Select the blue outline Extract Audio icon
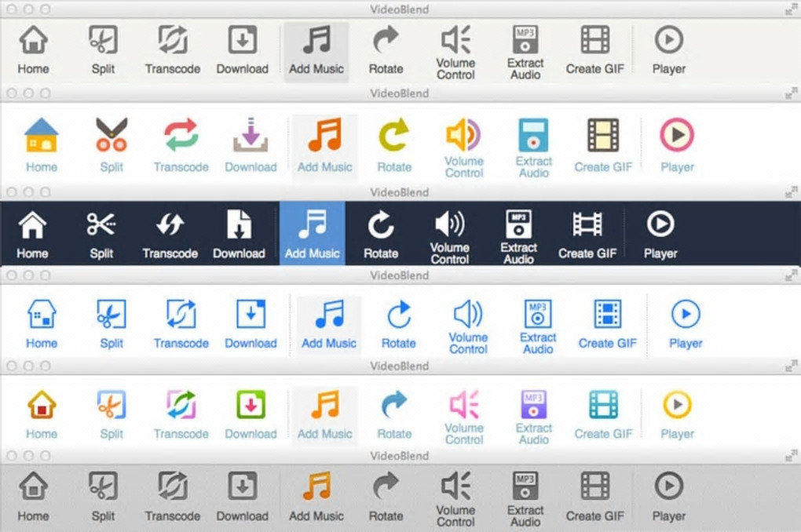Screen dimensions: 801x532 [537, 314]
